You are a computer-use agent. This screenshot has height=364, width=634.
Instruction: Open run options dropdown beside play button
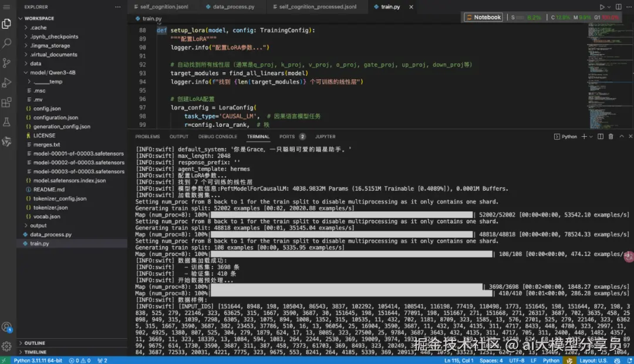tap(609, 7)
